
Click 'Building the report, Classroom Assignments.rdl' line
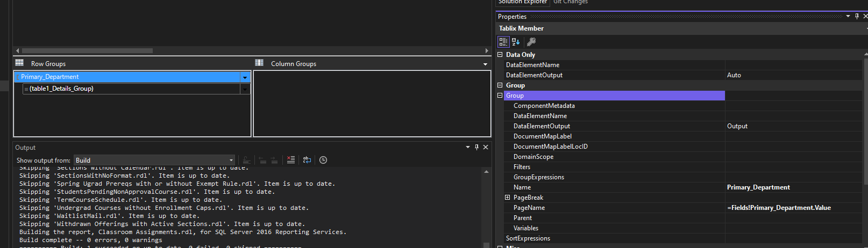[x=183, y=232]
